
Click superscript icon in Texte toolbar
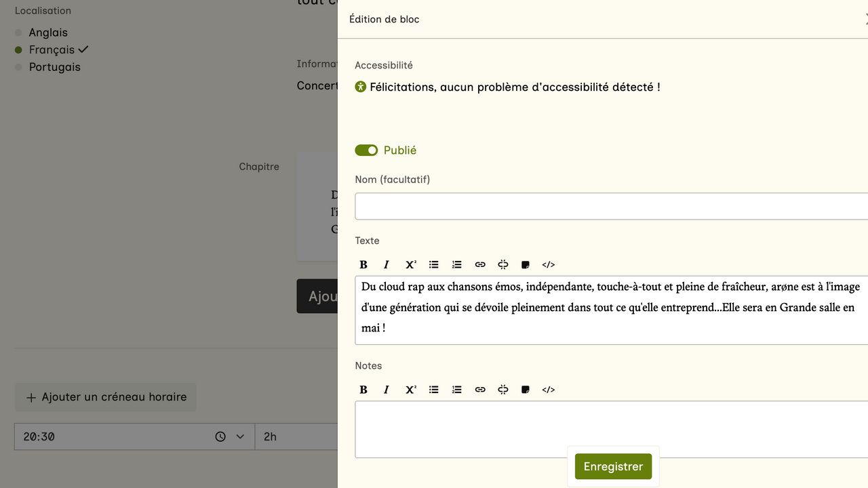coord(411,264)
